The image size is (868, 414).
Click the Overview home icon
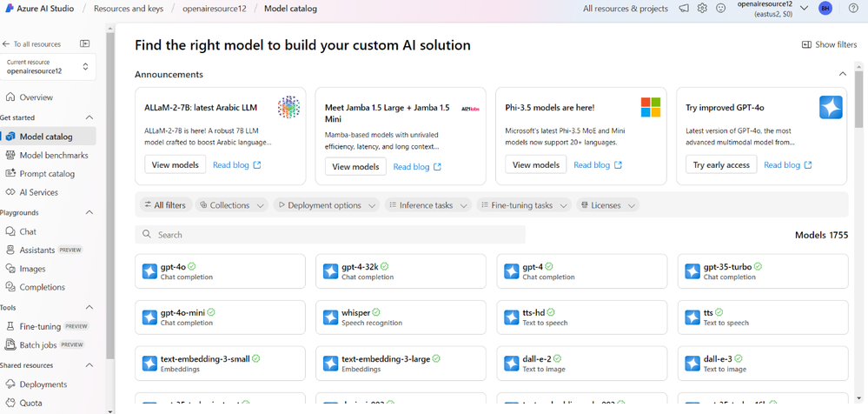pos(10,97)
